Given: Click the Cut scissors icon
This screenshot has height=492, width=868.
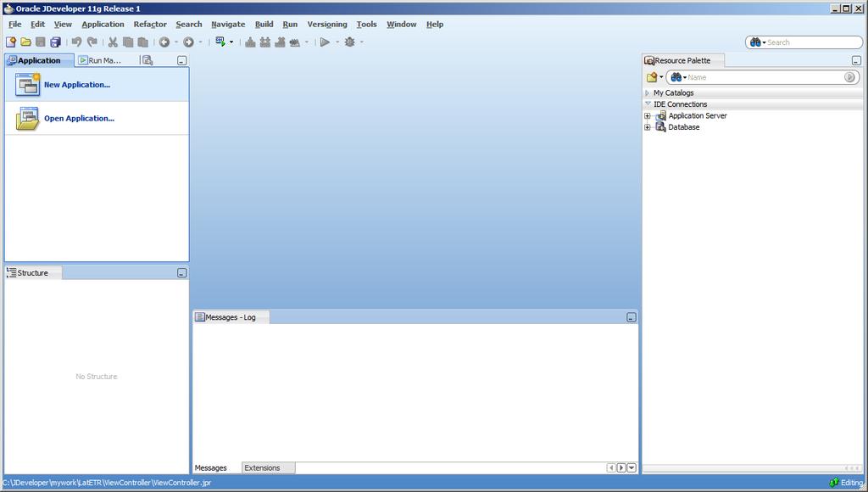Looking at the screenshot, I should (x=113, y=42).
